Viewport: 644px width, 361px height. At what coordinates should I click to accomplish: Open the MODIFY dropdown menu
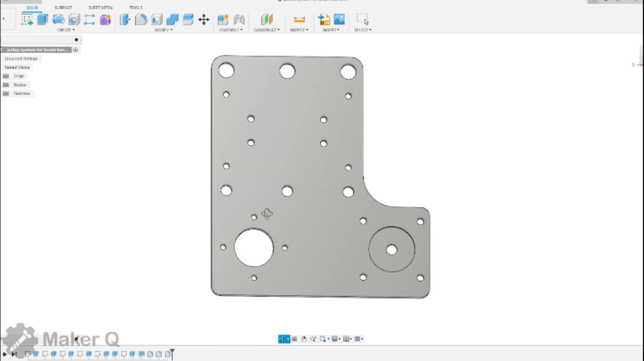coord(164,30)
